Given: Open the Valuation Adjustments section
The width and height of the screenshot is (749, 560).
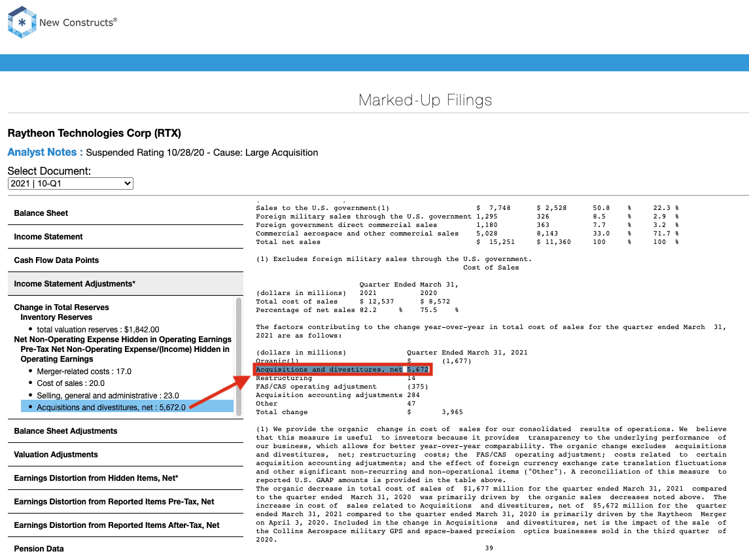Looking at the screenshot, I should [x=126, y=455].
